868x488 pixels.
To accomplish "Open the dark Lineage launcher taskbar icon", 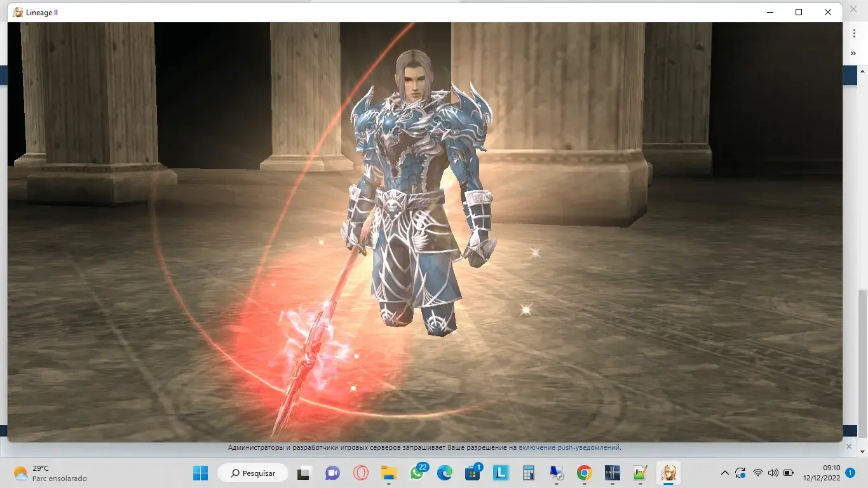I will [613, 473].
